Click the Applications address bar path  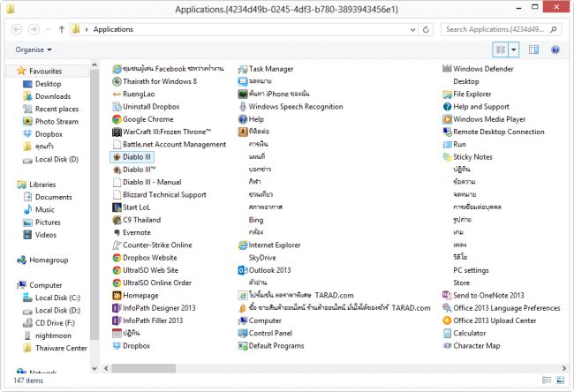coord(113,29)
